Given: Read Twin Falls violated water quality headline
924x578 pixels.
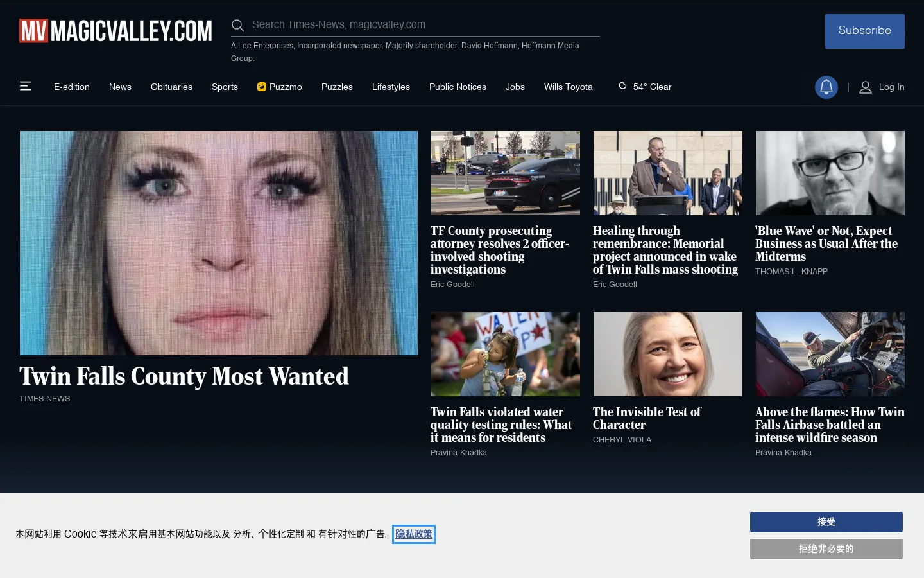Looking at the screenshot, I should click(x=501, y=425).
